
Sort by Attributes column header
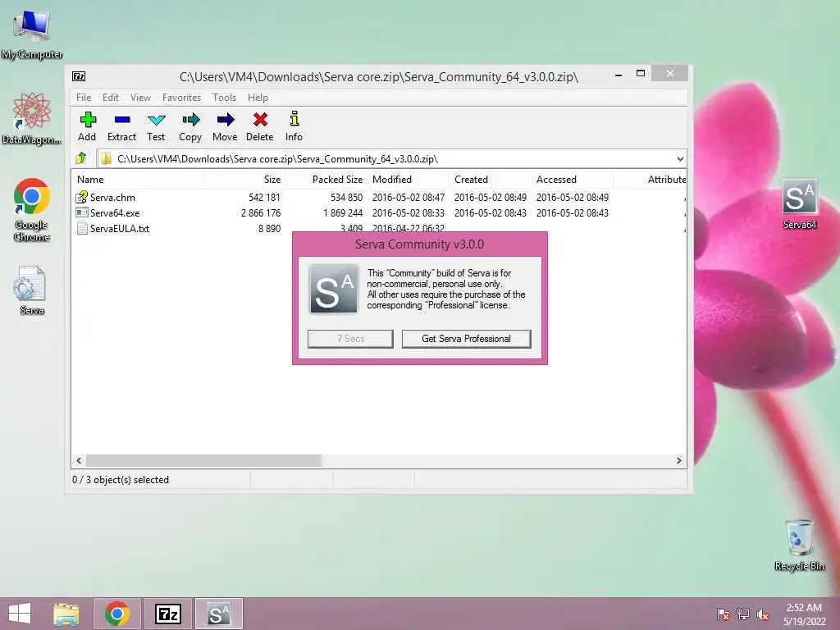pyautogui.click(x=650, y=180)
